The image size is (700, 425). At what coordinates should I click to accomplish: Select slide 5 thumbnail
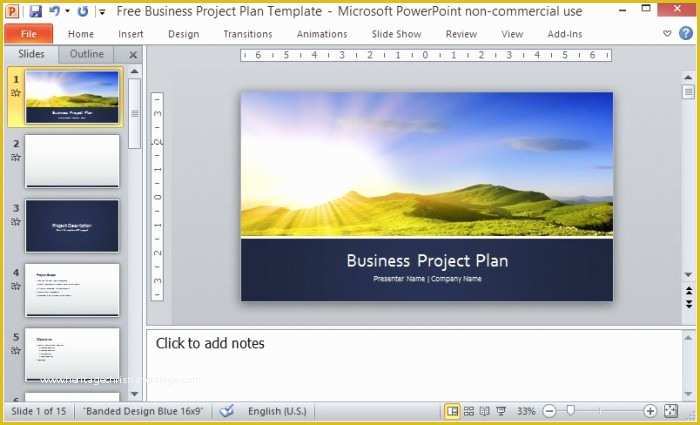click(x=72, y=354)
